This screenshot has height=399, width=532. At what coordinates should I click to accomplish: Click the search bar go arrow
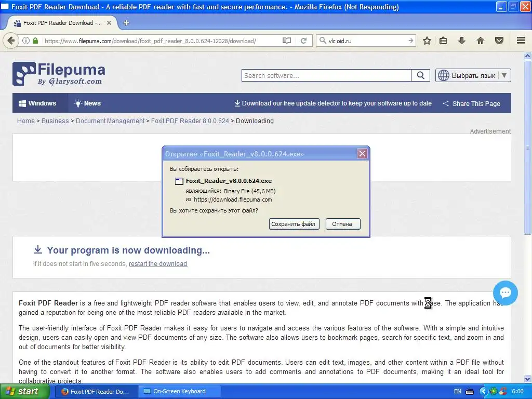point(410,41)
